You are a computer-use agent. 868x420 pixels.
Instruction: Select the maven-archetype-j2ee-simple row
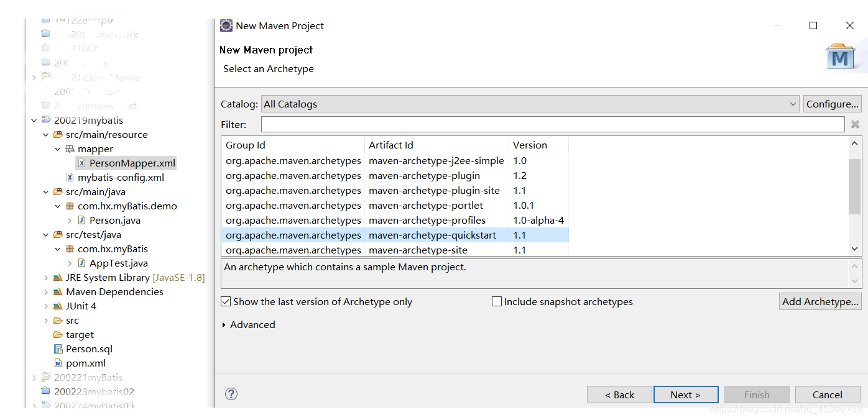pyautogui.click(x=395, y=160)
